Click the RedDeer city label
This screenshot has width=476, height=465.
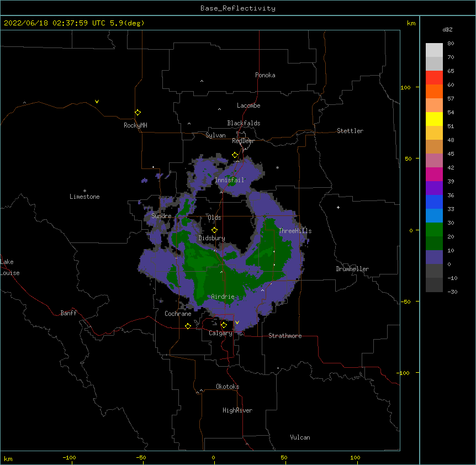[243, 141]
